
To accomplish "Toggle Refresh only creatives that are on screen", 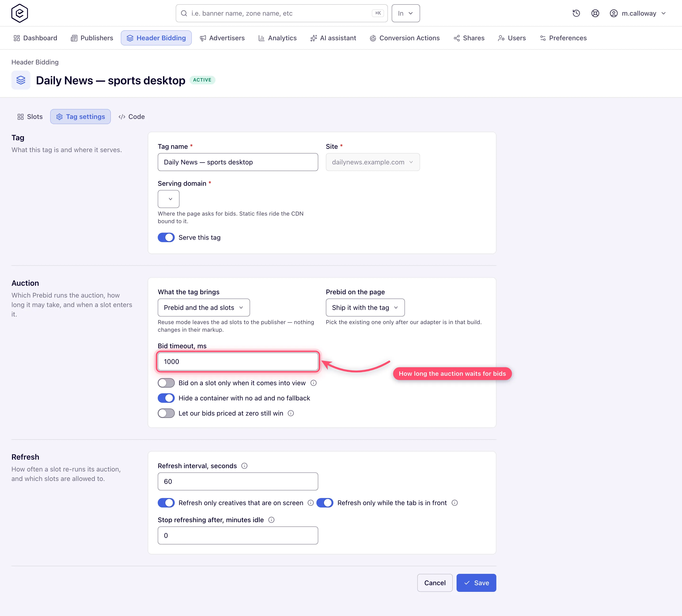I will tap(166, 503).
